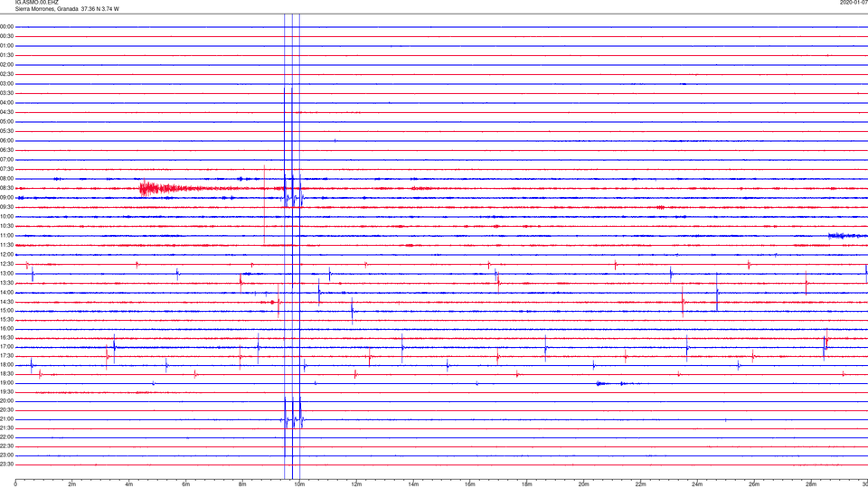Click the 05:00 row label
This screenshot has height=488, width=868.
pyautogui.click(x=6, y=121)
